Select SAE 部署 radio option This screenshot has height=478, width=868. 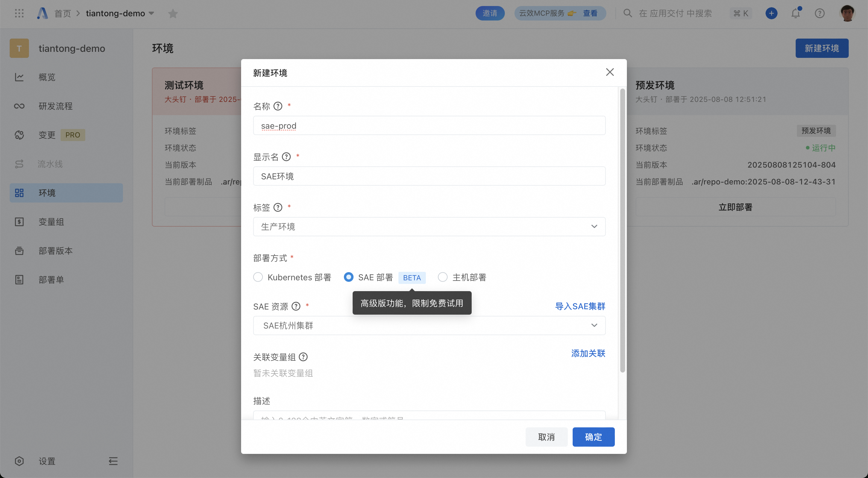(348, 277)
